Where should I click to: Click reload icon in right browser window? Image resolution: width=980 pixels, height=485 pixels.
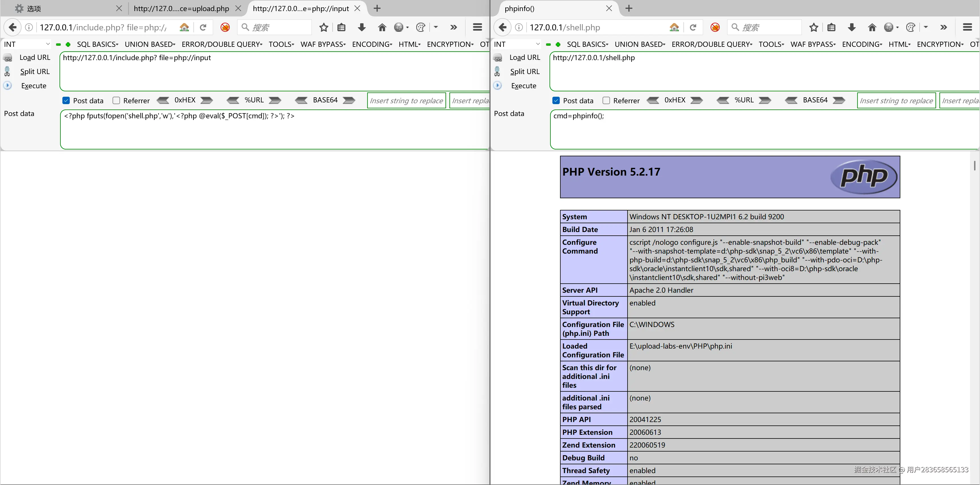[x=693, y=28]
